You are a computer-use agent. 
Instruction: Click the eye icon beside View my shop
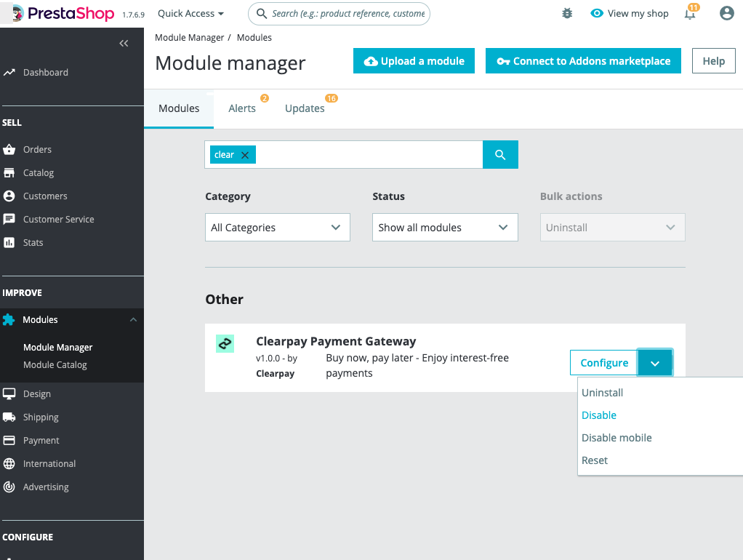597,13
